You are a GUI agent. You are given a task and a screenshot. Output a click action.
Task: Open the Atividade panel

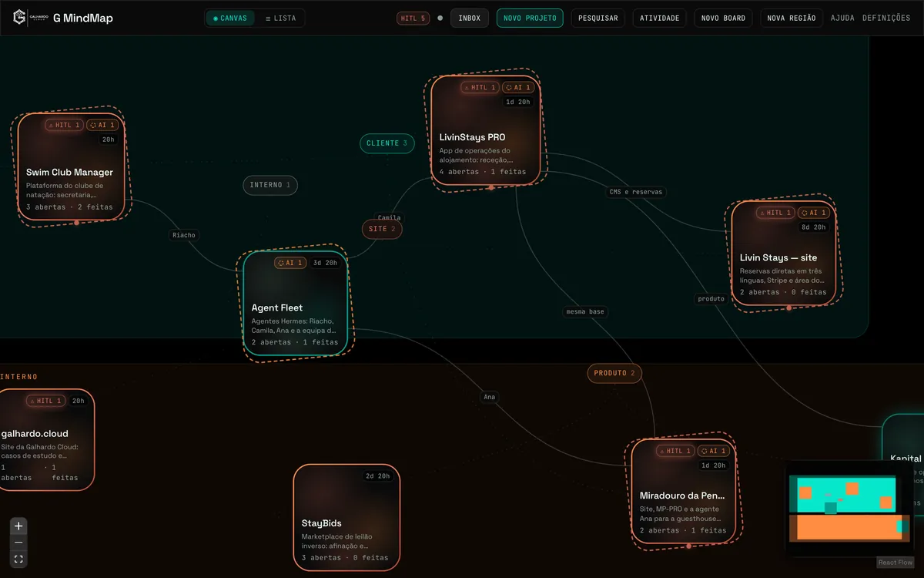pos(660,18)
